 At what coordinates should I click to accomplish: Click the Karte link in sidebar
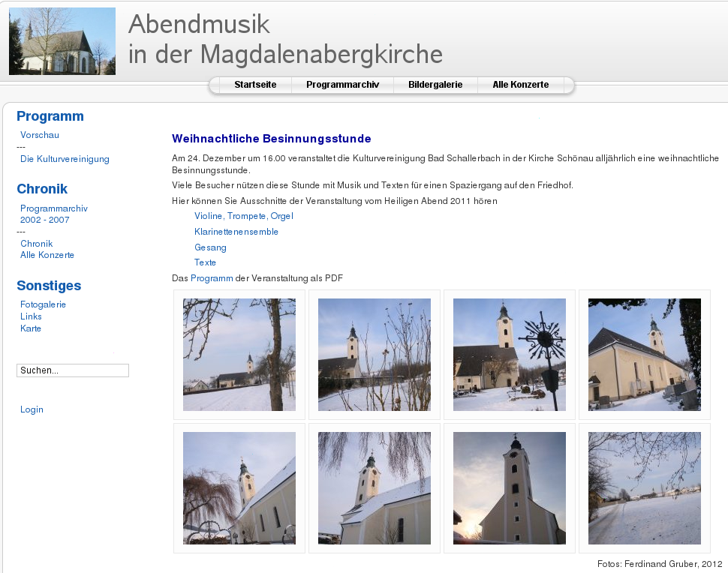pos(31,328)
